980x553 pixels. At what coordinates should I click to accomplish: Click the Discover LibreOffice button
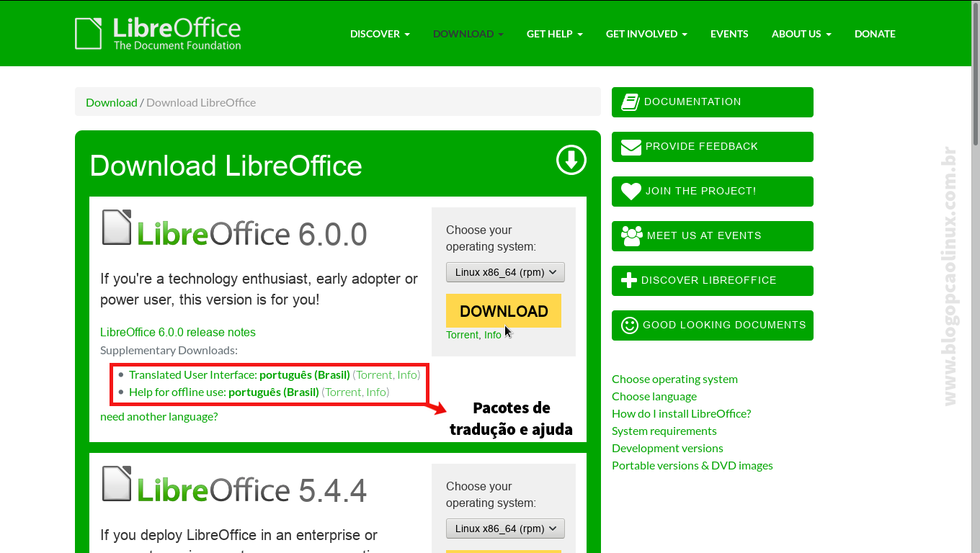[x=713, y=281]
